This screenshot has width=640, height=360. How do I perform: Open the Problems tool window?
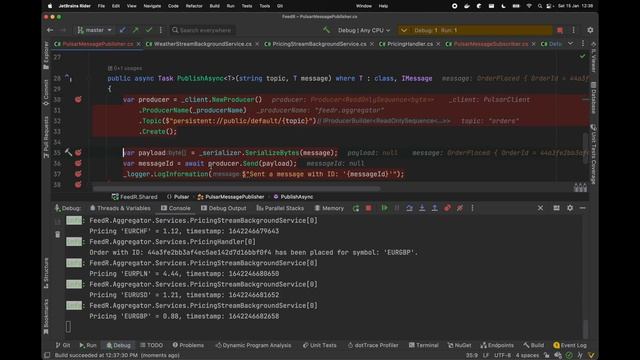point(188,345)
